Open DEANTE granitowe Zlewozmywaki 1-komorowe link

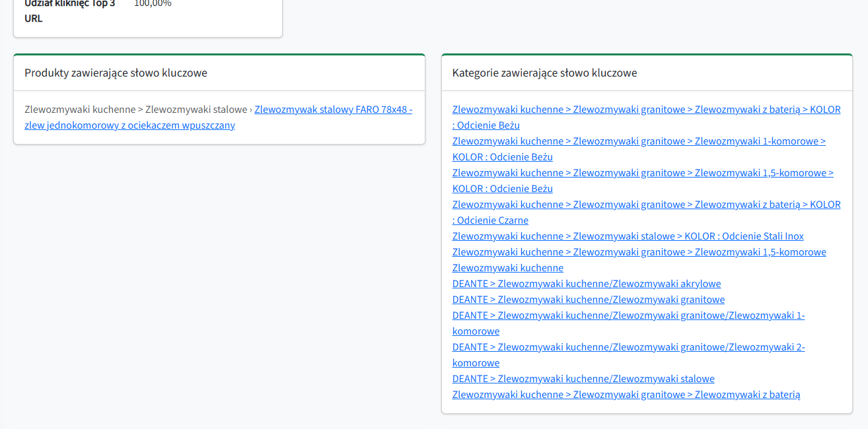(x=628, y=315)
